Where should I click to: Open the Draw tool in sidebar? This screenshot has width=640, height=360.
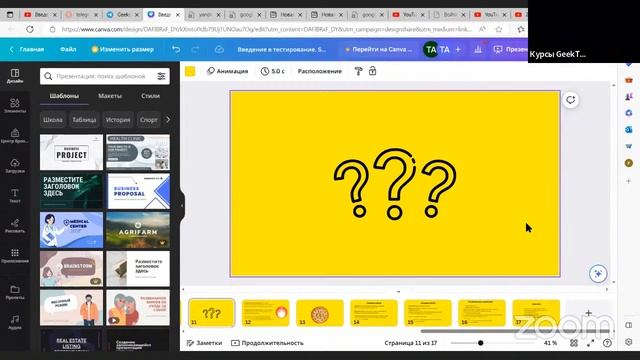coord(15,225)
